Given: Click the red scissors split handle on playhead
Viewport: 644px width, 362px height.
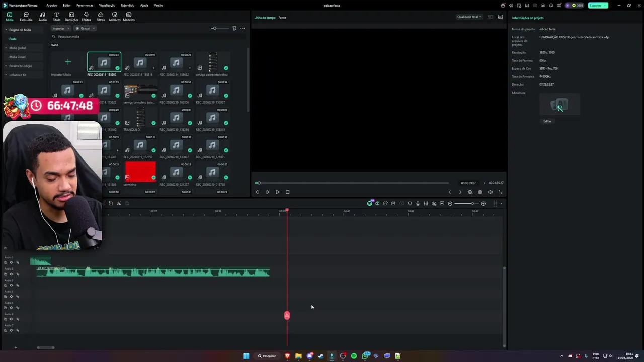Looking at the screenshot, I should (287, 315).
